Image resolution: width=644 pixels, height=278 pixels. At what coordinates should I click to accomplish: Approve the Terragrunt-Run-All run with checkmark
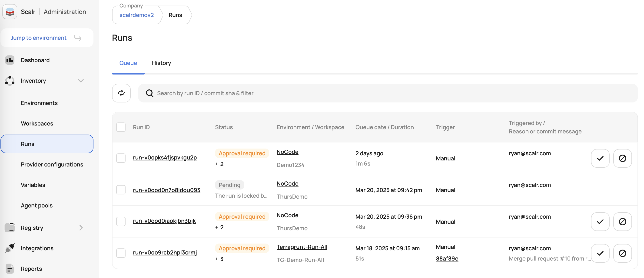(600, 253)
